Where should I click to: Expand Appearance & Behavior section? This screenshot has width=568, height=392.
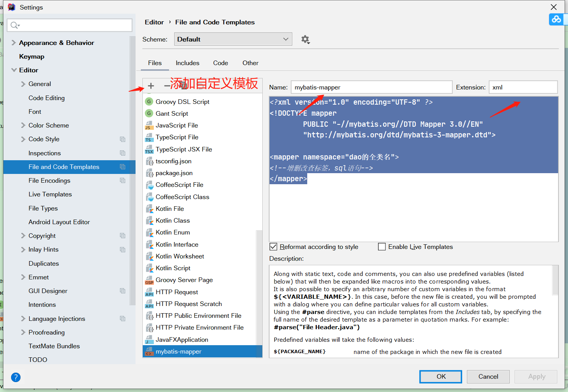14,43
